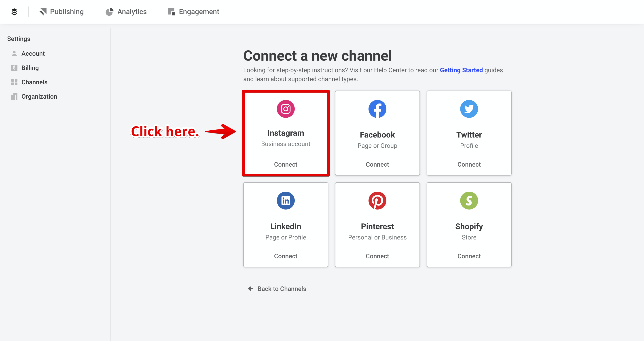Open the Publishing tab
Screen dimensions: 644x341
point(61,12)
